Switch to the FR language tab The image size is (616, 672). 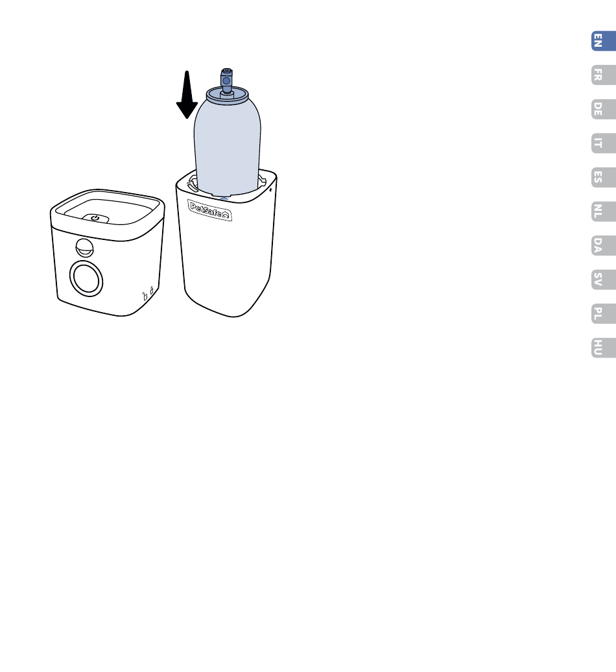[604, 75]
